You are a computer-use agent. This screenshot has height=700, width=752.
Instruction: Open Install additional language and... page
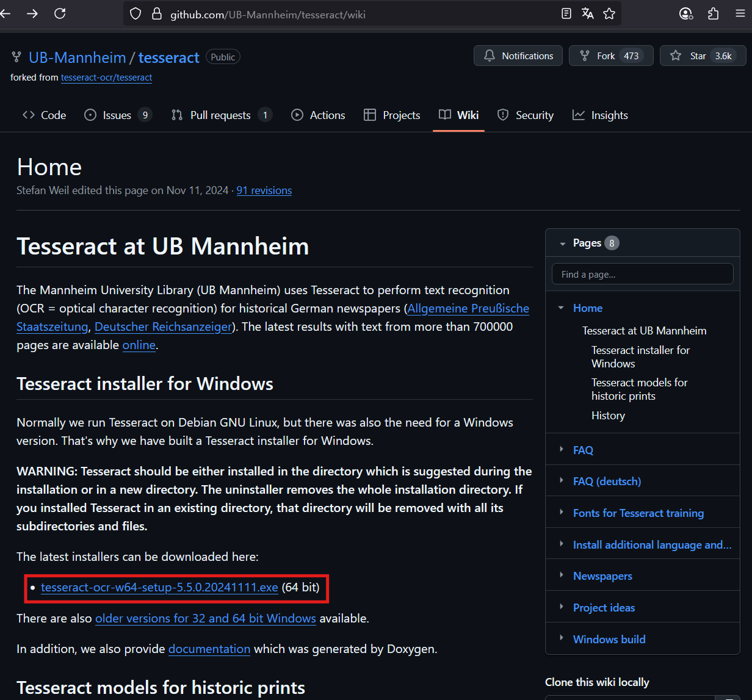[x=653, y=545]
